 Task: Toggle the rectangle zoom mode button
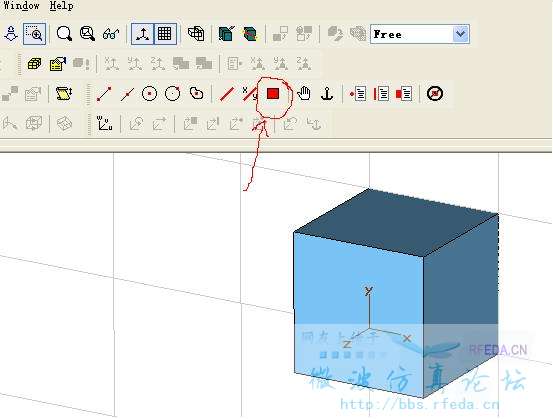35,34
